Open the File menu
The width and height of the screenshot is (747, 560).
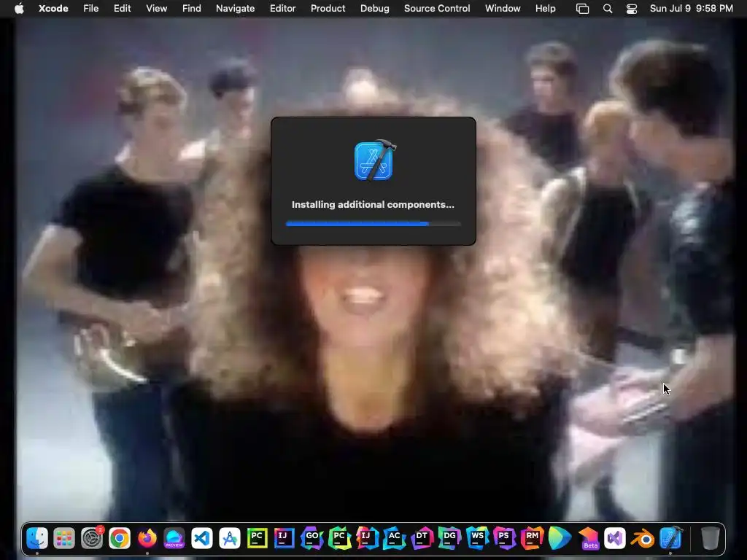coord(90,9)
